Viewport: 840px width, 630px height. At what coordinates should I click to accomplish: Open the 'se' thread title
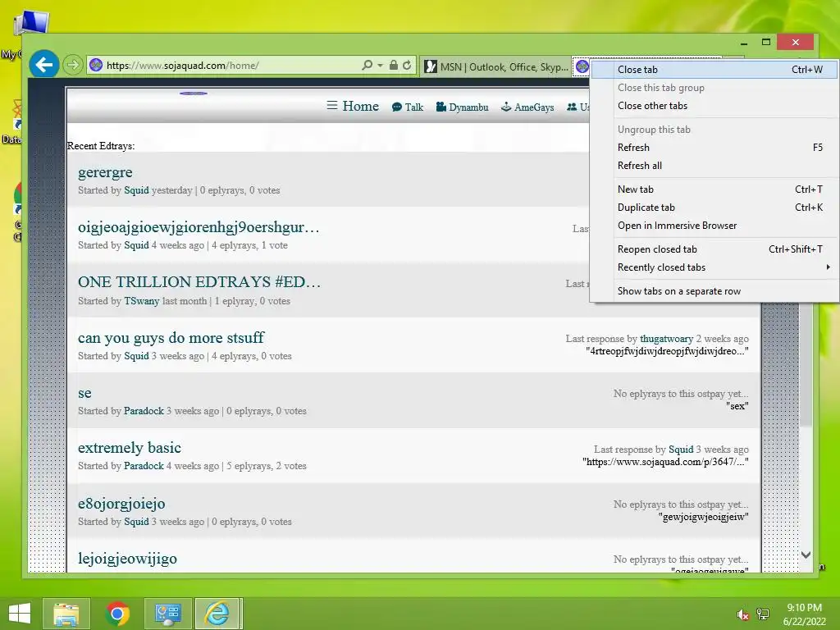(x=84, y=393)
